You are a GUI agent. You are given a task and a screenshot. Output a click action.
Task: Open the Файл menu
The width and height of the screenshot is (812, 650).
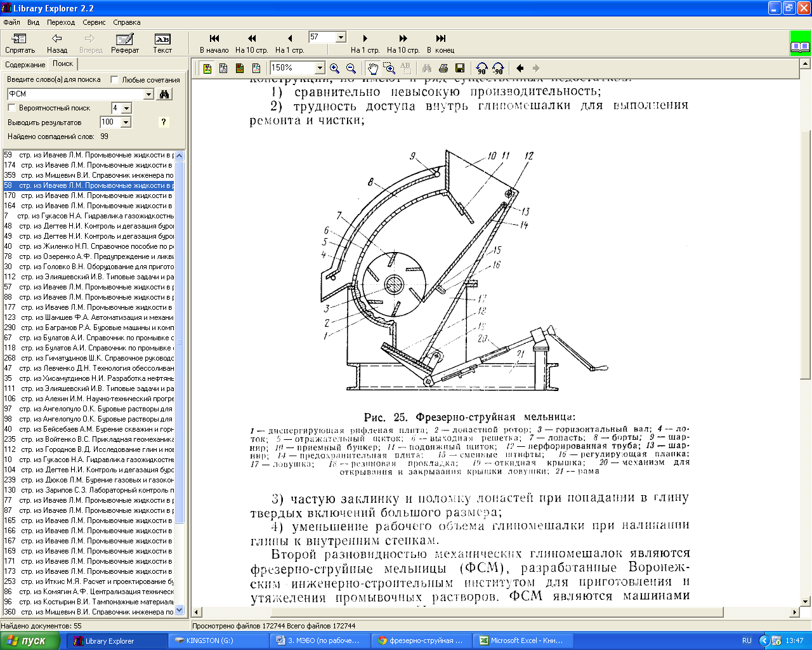(11, 22)
